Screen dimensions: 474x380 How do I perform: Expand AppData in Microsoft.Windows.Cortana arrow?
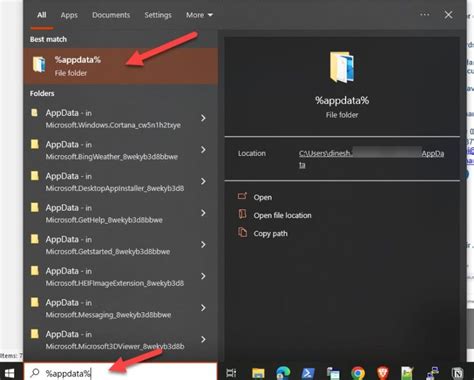coord(203,118)
